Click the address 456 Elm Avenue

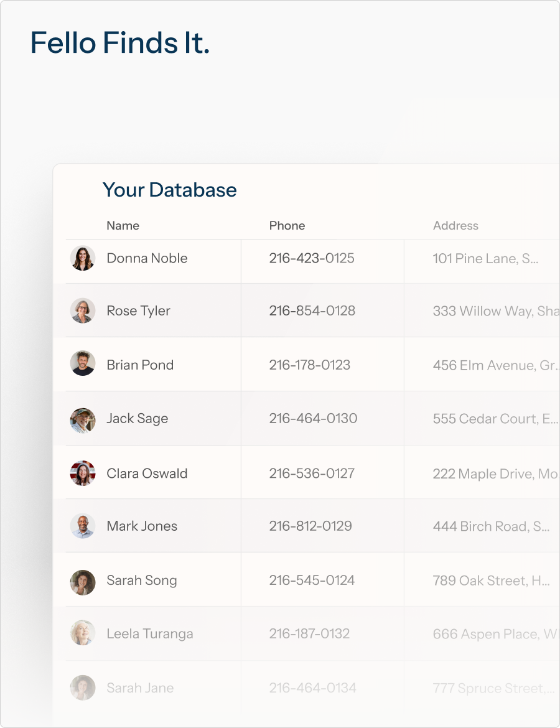(x=496, y=365)
